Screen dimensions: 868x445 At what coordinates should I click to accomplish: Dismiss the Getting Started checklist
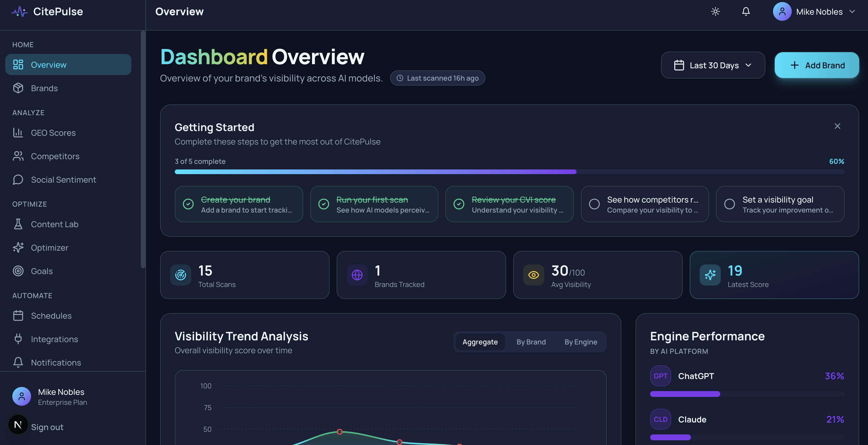(x=838, y=126)
